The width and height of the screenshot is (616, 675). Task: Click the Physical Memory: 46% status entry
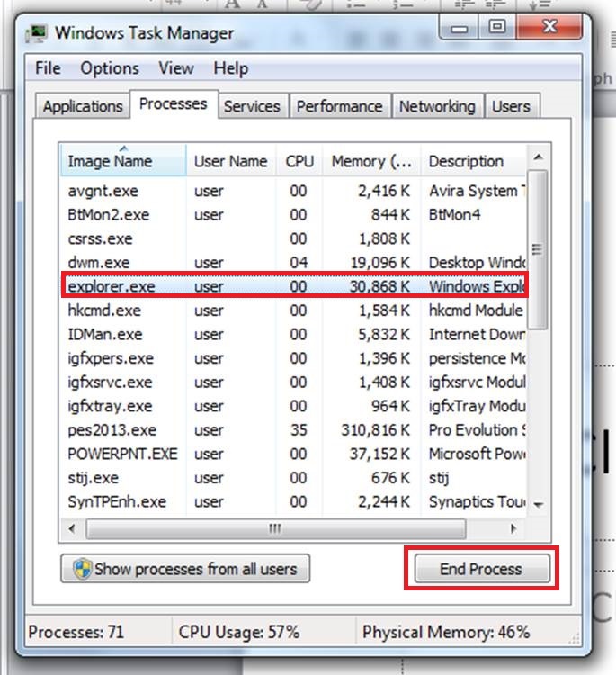[446, 632]
